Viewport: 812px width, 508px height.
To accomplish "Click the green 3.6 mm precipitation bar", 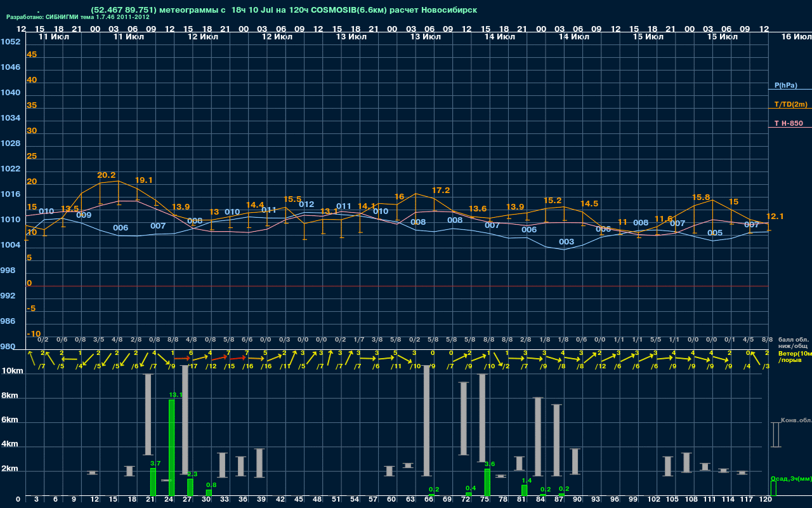I will click(487, 483).
